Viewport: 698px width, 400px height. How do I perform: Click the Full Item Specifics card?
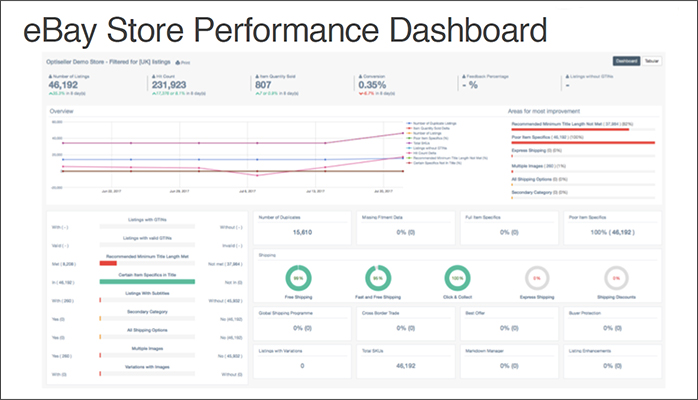509,228
